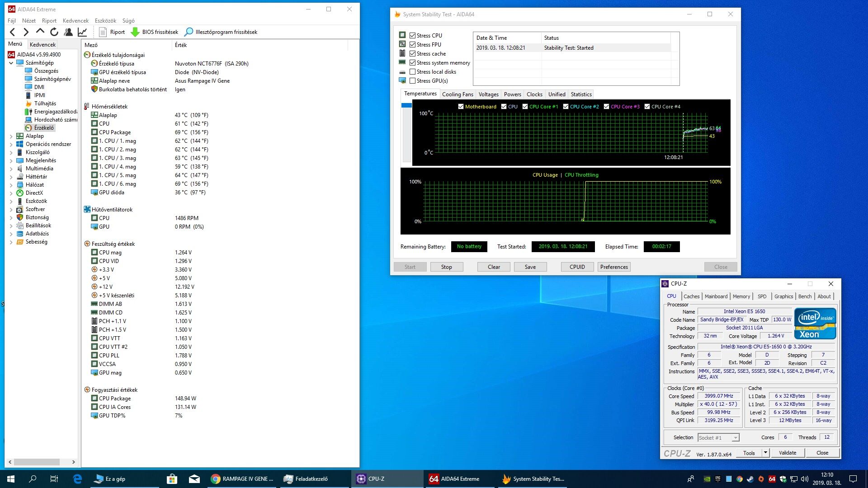Click the Forward arrow in AIDA64 toolbar
Viewport: 868px width, 488px height.
pyautogui.click(x=26, y=32)
